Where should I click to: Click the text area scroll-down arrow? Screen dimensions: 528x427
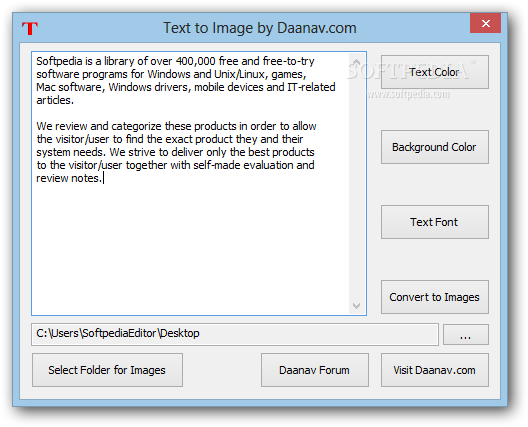(356, 305)
